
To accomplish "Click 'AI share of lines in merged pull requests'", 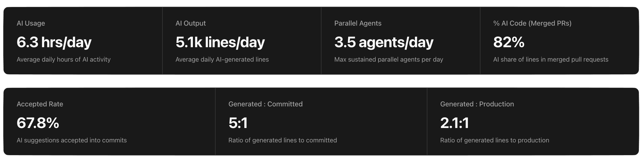I will pos(551,59).
